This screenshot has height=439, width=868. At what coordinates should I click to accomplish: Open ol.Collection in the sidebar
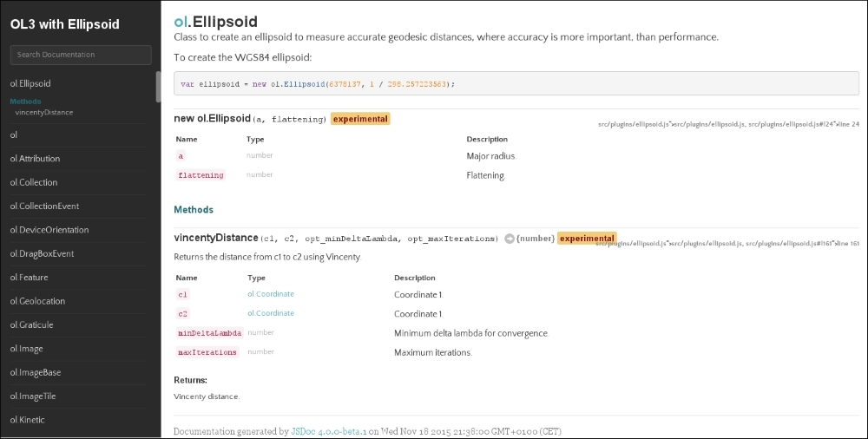pos(34,183)
